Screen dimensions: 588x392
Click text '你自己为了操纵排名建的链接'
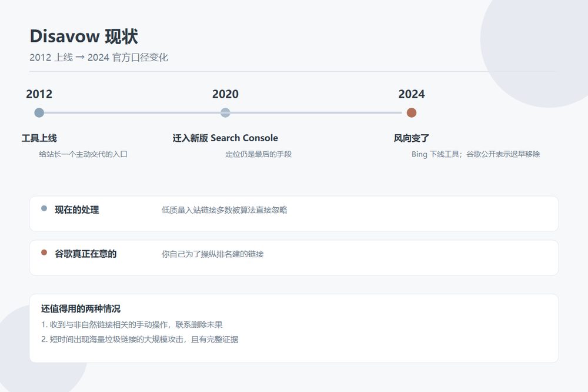[213, 254]
